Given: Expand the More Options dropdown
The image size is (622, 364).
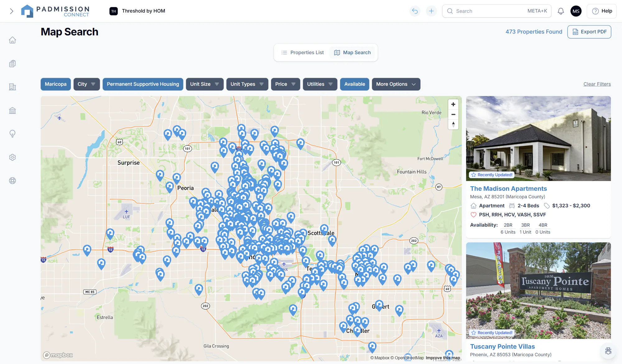Looking at the screenshot, I should [x=396, y=84].
